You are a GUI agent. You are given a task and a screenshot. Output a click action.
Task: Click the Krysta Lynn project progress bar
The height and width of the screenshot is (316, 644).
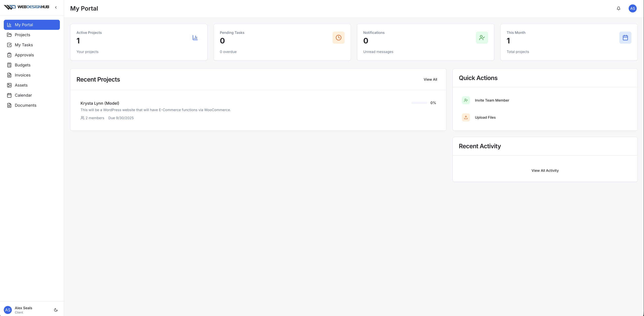[x=419, y=103]
